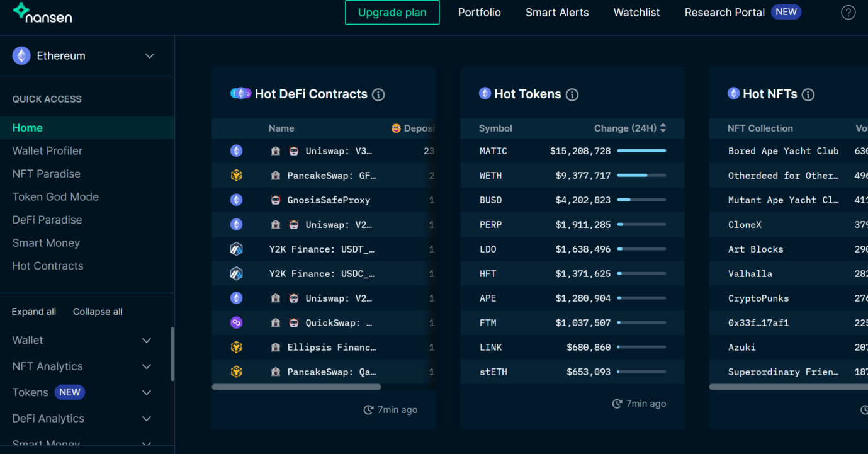Open the Ethereum chain dropdown

pos(149,56)
